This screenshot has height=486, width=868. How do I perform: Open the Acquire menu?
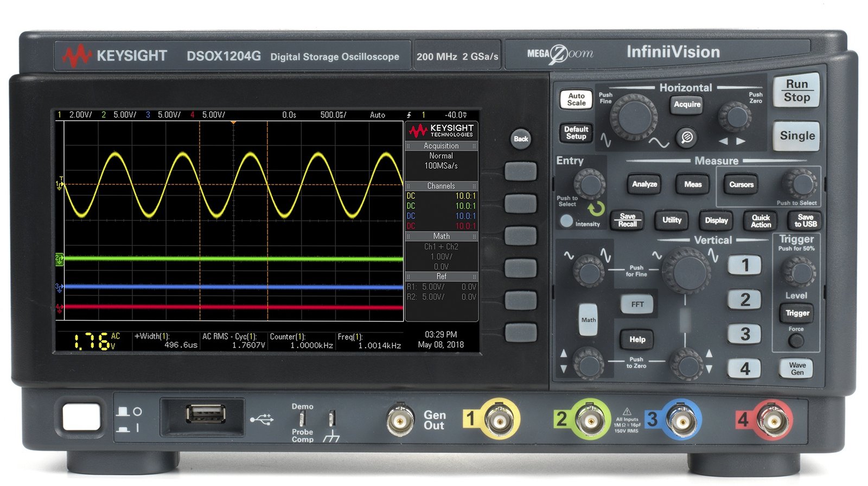tap(687, 104)
